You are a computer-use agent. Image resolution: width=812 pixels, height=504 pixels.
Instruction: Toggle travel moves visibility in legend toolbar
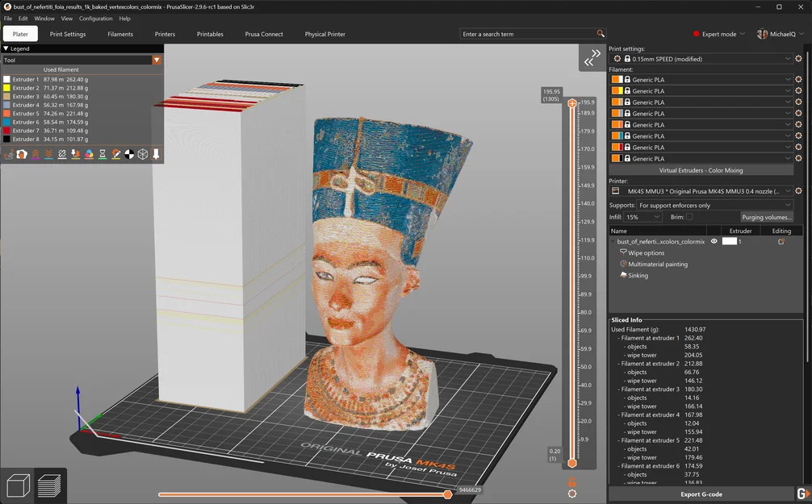(8, 154)
